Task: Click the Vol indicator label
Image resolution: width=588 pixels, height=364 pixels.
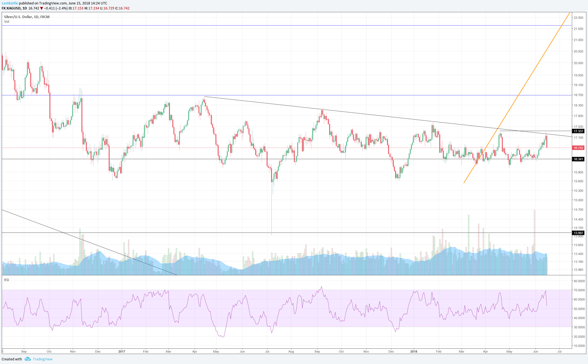Action: point(7,21)
